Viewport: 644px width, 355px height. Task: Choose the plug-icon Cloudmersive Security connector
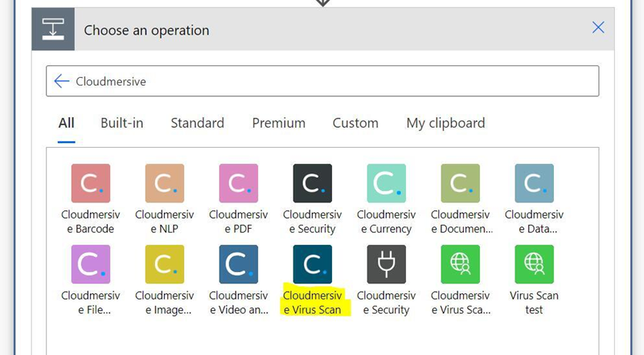[x=386, y=264]
